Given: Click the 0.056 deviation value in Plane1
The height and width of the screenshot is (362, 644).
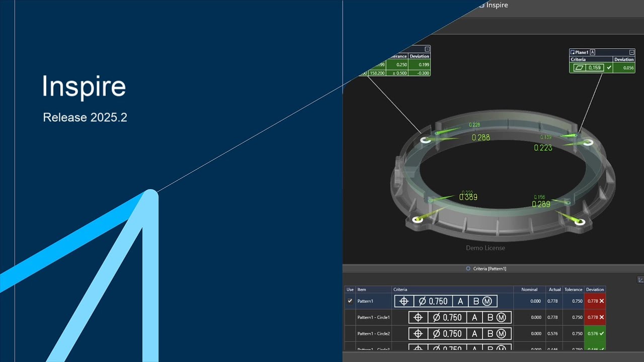Looking at the screenshot, I should (628, 68).
